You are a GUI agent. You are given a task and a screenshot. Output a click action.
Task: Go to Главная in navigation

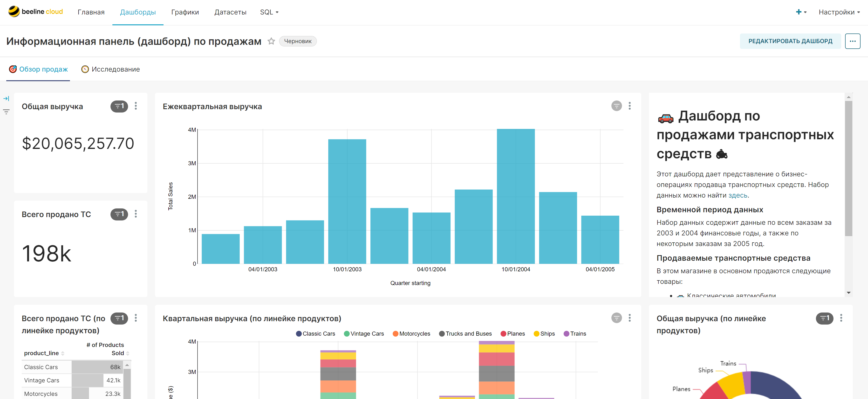pos(91,12)
